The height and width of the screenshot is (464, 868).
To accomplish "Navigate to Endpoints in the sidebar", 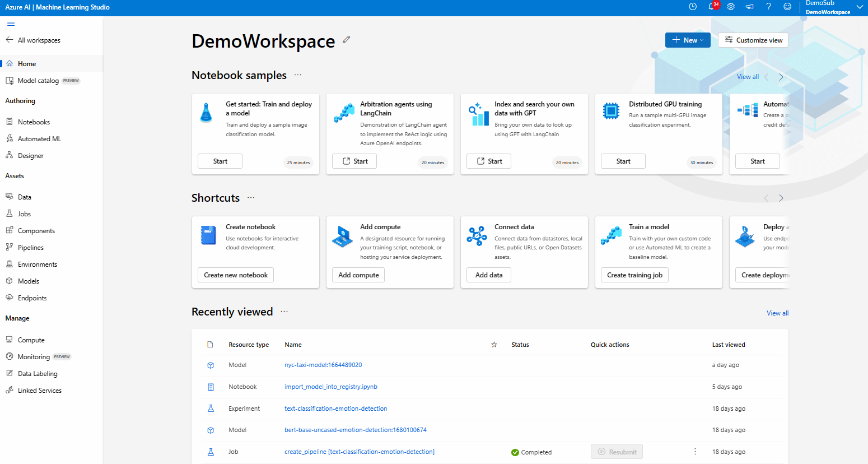I will 31,298.
